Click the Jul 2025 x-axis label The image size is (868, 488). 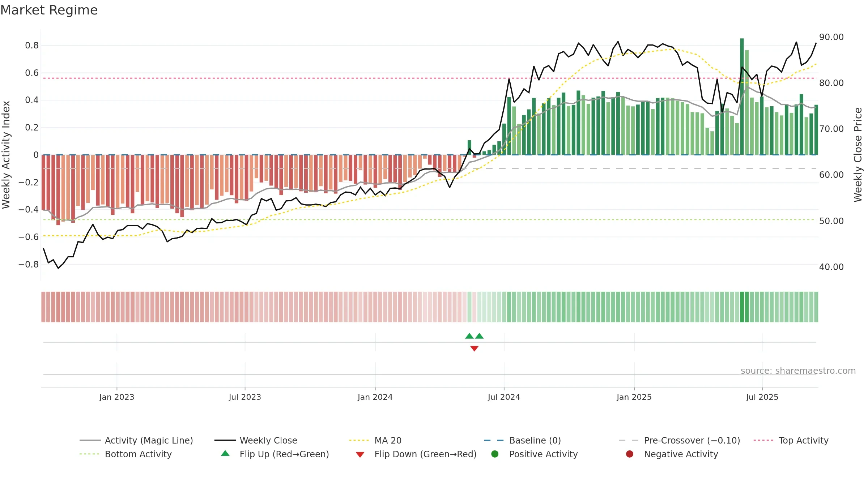tap(762, 397)
